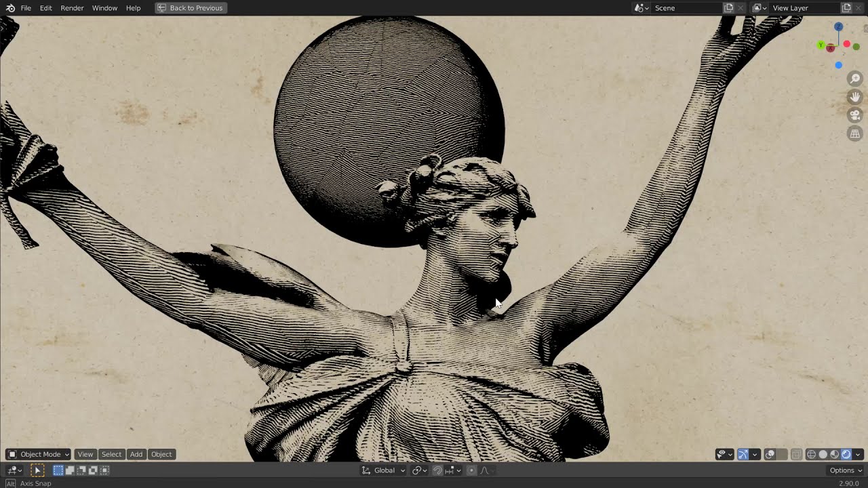Choose set new selection mode icon

click(58, 470)
